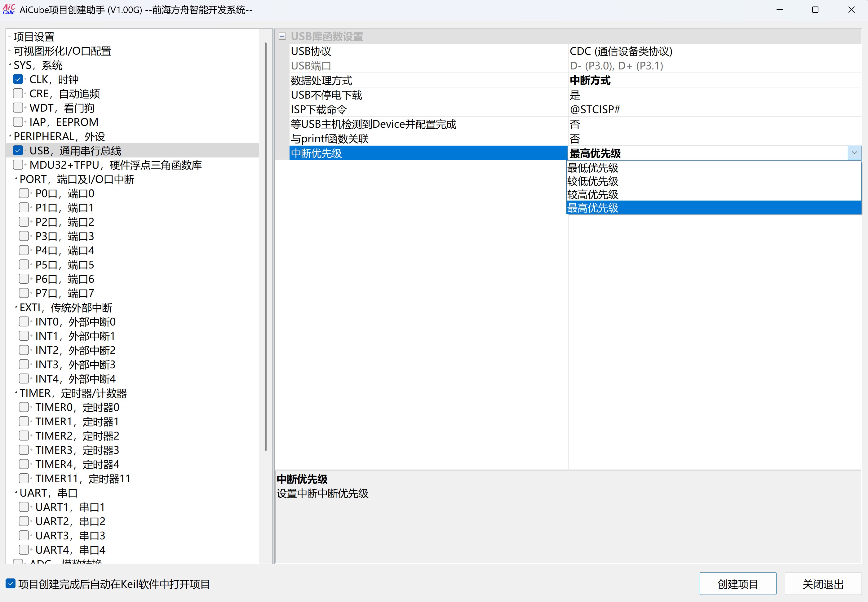Click the tree panel vertical scrollbar
The height and width of the screenshot is (602, 868).
coord(266,247)
